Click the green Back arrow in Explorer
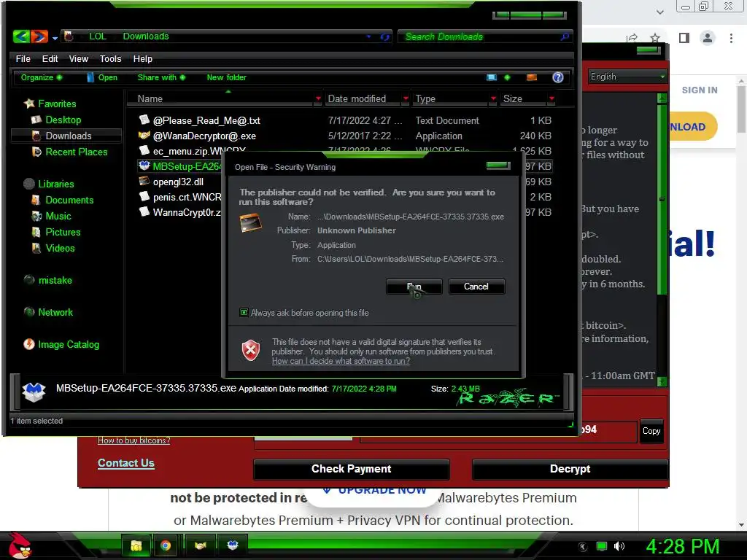747x560 pixels. [x=21, y=36]
